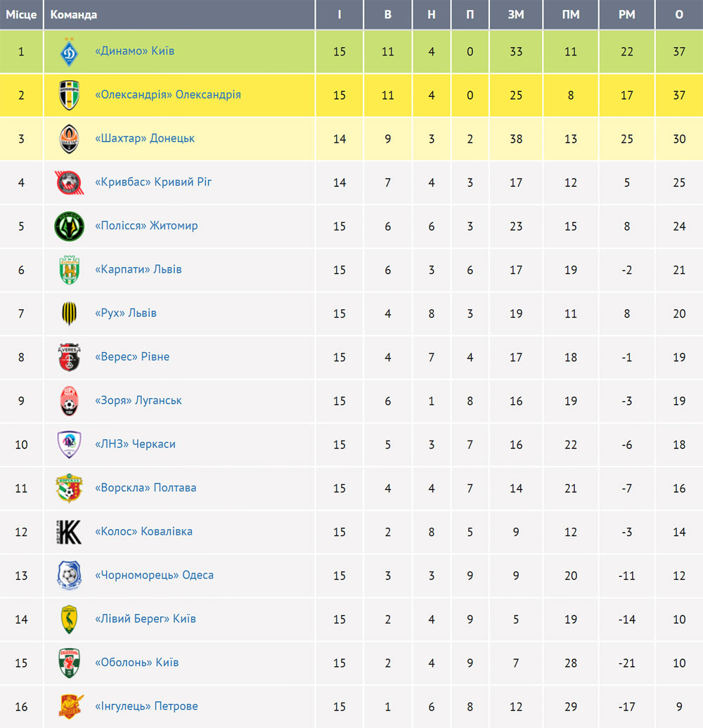703x728 pixels.
Task: Click the Polissya Zhytomyr wolf logo
Action: point(69,226)
